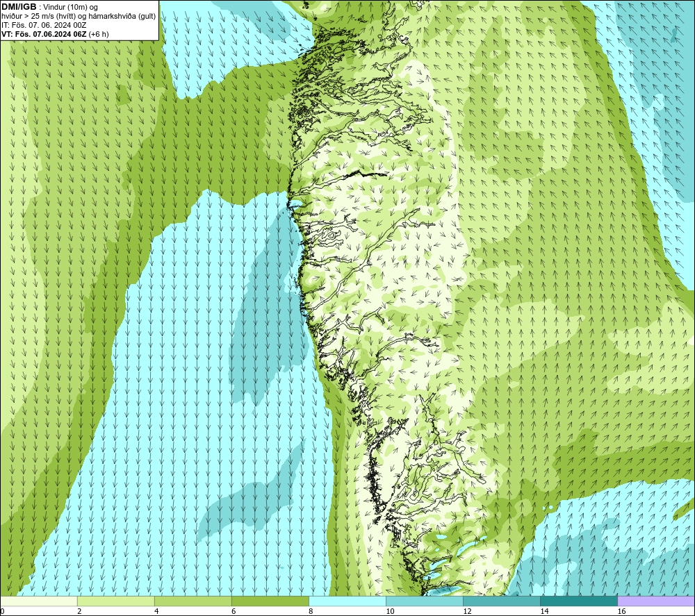Click the 14-16 m/s dark teal legend swatch
695x616 pixels.
(x=579, y=601)
